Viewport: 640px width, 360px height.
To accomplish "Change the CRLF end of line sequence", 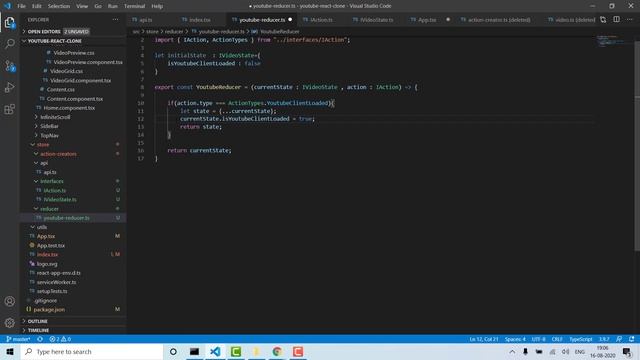I will click(557, 339).
